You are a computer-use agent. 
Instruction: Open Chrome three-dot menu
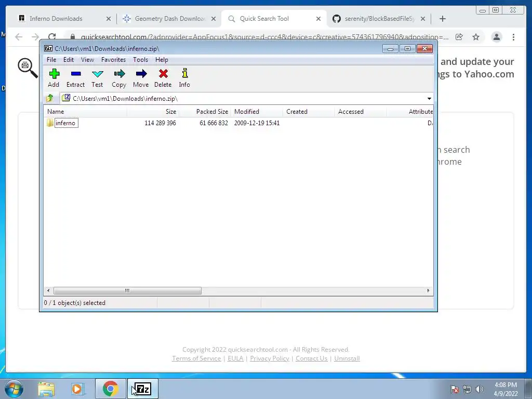point(513,37)
